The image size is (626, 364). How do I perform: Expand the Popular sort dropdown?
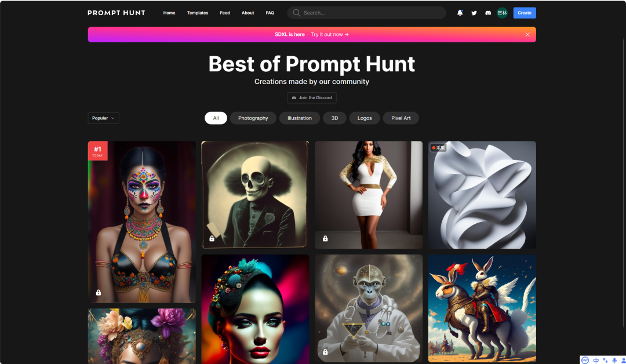pyautogui.click(x=103, y=118)
